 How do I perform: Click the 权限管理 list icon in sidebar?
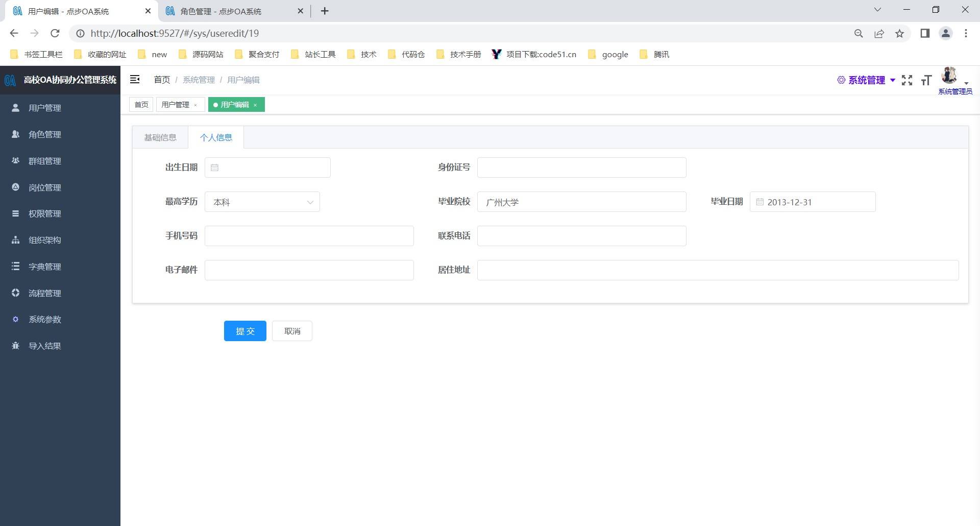[x=15, y=213]
